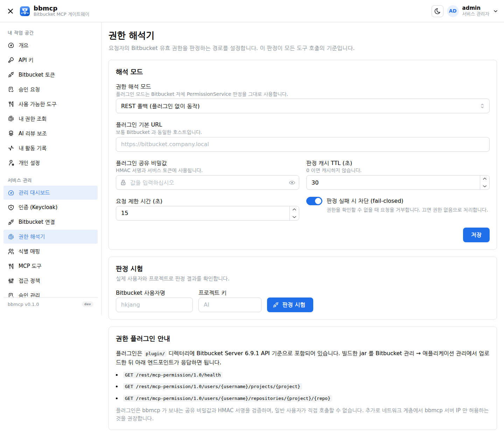This screenshot has width=504, height=444.
Task: Click the robot icon beside AI 리뷰 보조
Action: [11, 134]
